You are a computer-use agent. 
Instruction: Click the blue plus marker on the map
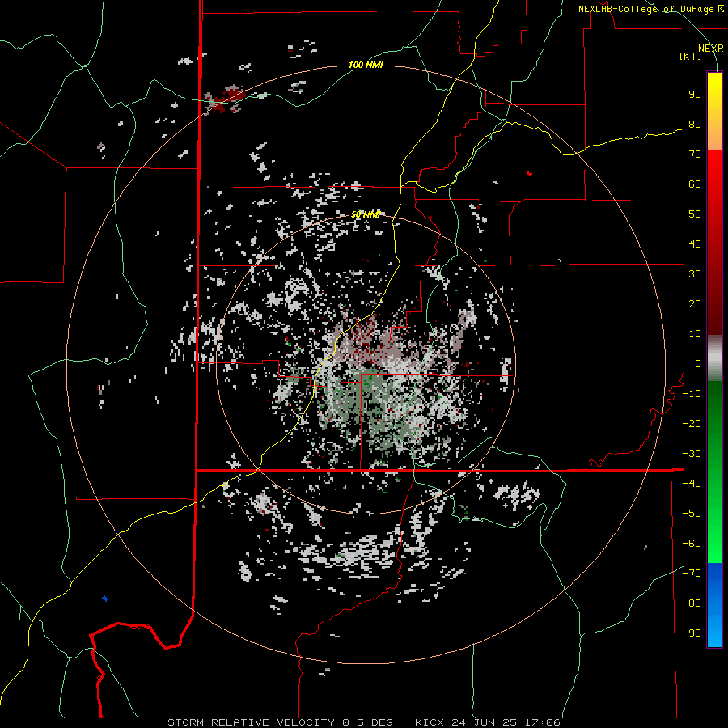pos(105,599)
